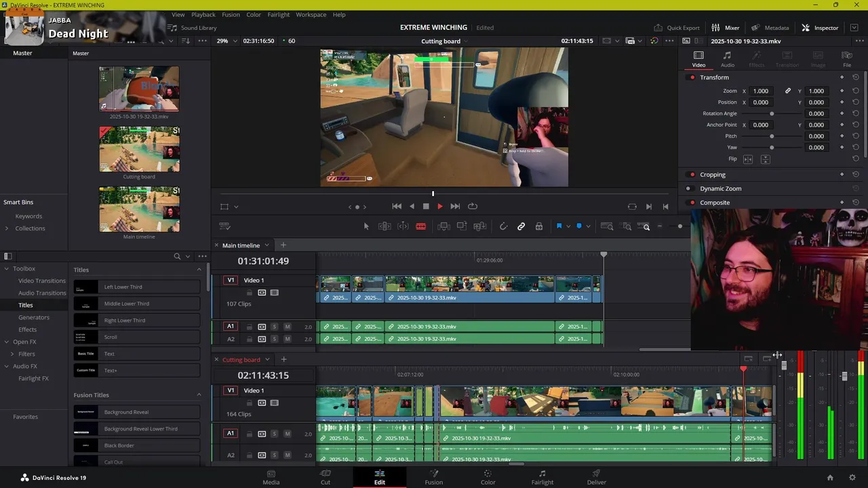Viewport: 868px width, 488px height.
Task: Click the Go to Last Frame control
Action: pyautogui.click(x=455, y=206)
